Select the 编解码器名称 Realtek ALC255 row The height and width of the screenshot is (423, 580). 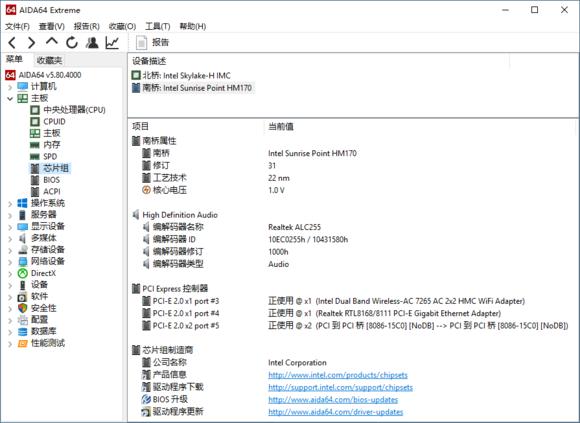coord(232,227)
